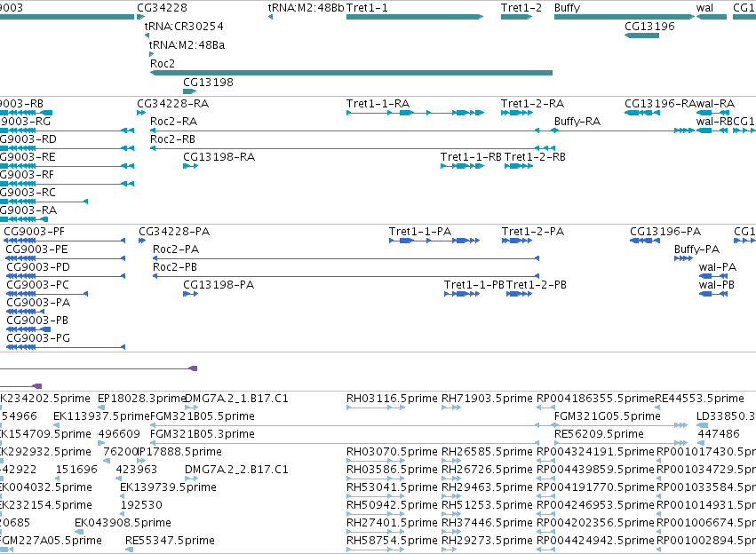Click the CG13196 gene bar
Image resolution: width=756 pixels, height=554 pixels.
(641, 36)
